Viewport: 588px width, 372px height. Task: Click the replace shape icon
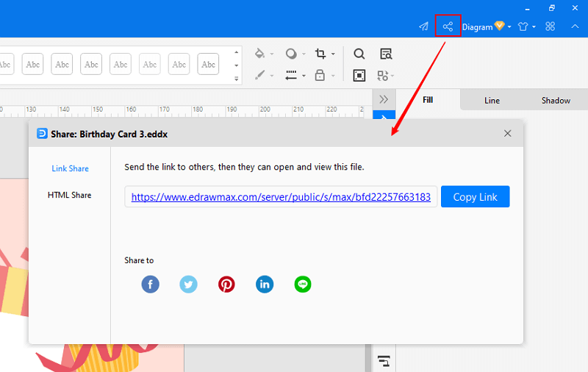383,76
